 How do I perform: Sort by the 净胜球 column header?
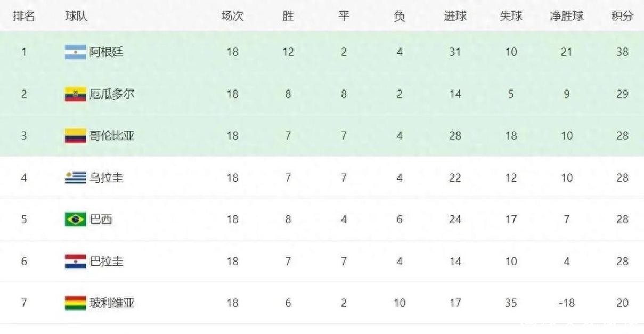point(566,16)
